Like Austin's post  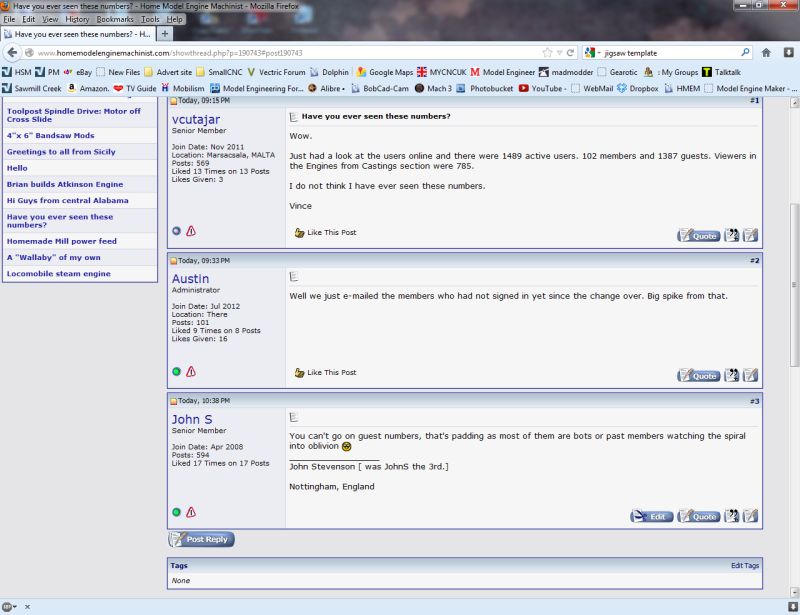tap(326, 373)
